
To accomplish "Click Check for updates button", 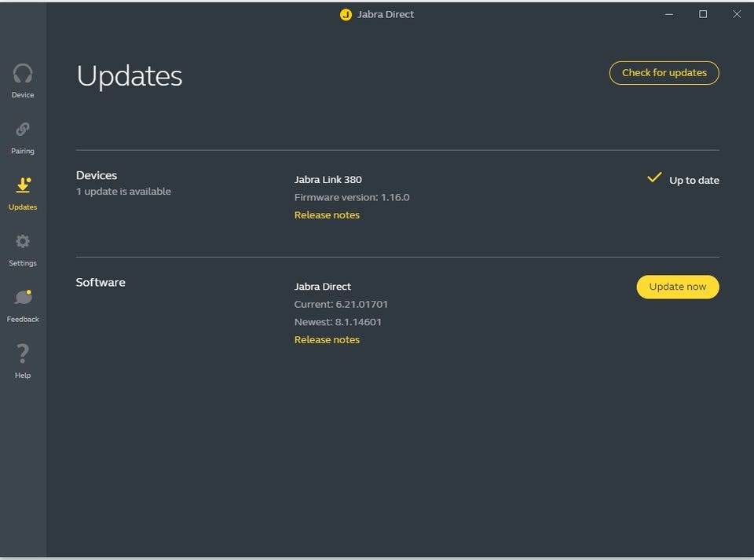I will click(x=664, y=72).
